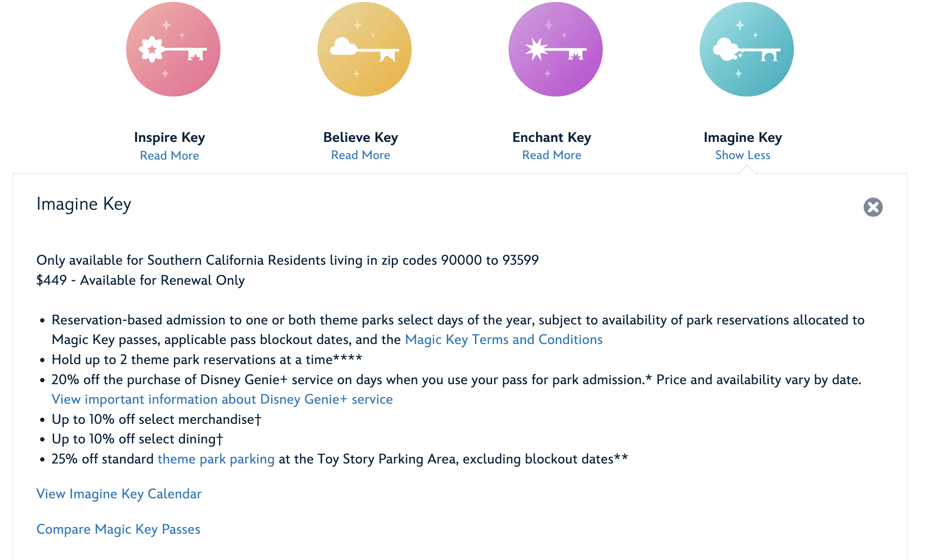Click the yellow Believe Key icon
The height and width of the screenshot is (560, 947).
364,49
